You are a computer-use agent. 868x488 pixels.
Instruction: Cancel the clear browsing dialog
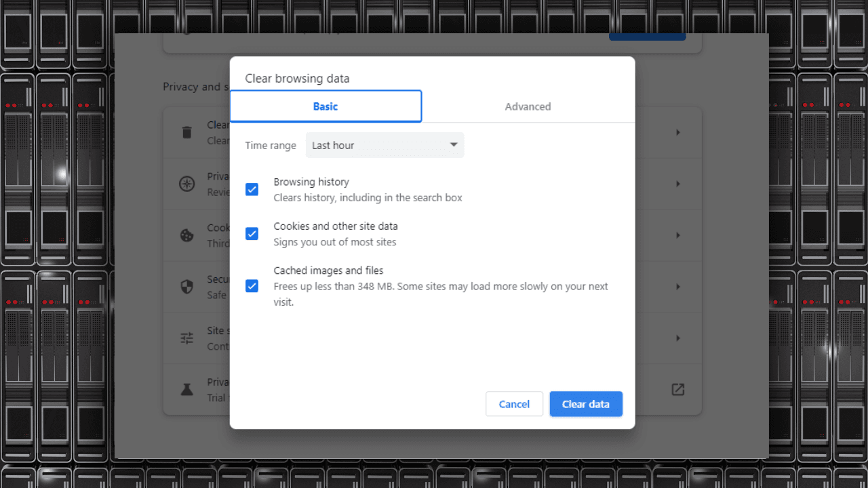pyautogui.click(x=514, y=403)
